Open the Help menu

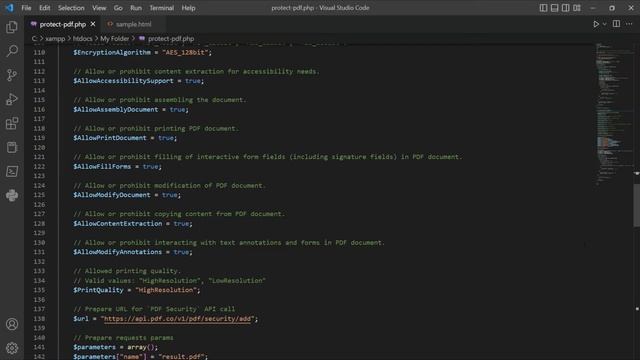(188, 8)
